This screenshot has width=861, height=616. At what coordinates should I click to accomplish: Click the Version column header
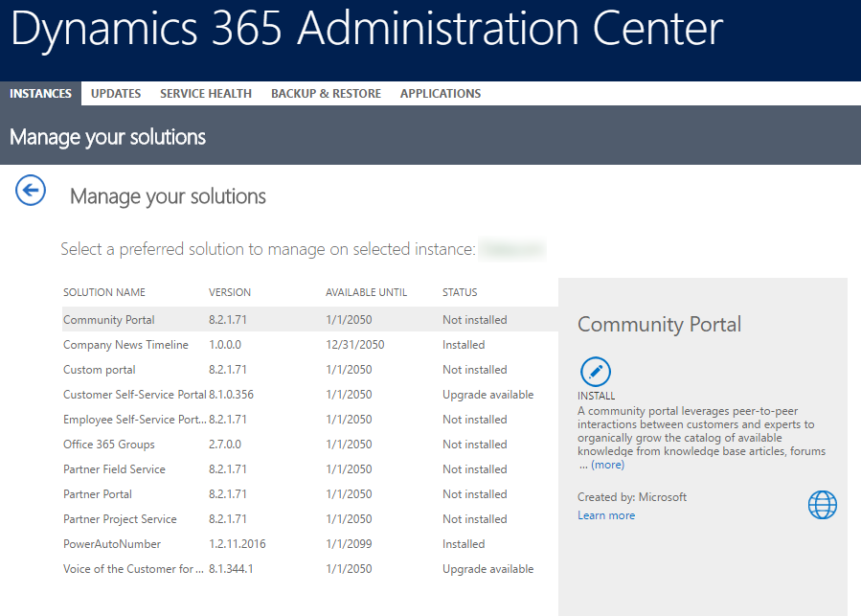[x=230, y=292]
